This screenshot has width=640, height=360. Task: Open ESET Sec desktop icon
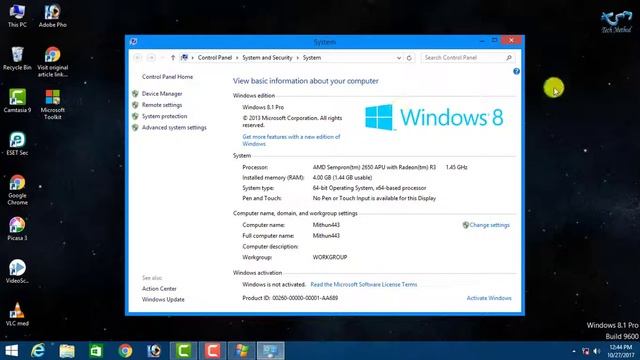[x=17, y=143]
